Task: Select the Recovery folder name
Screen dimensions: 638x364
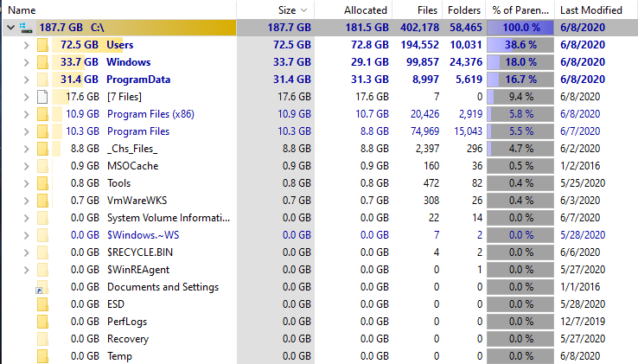Action: pyautogui.click(x=128, y=339)
